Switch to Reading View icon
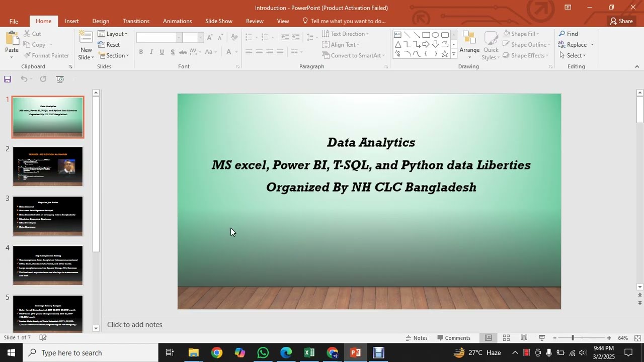Viewport: 644px width, 362px height. (524, 338)
